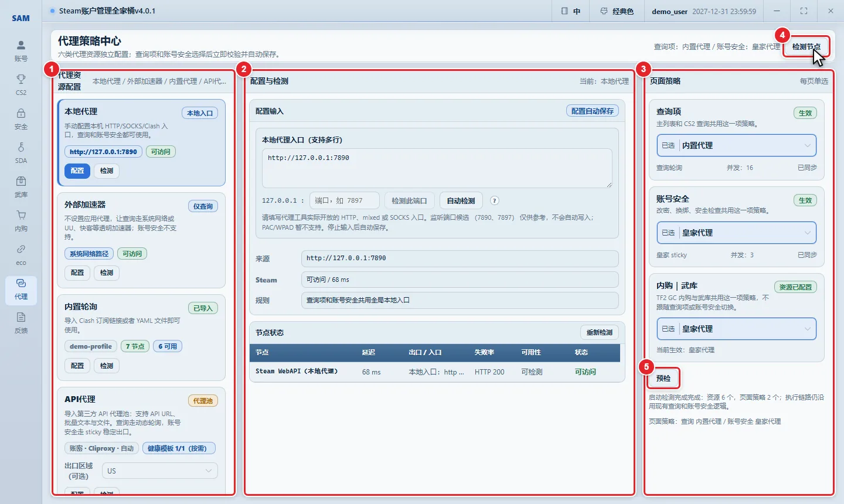The image size is (844, 504).
Task: Click the 健康模板 1/1 (按需) tag
Action: [179, 448]
